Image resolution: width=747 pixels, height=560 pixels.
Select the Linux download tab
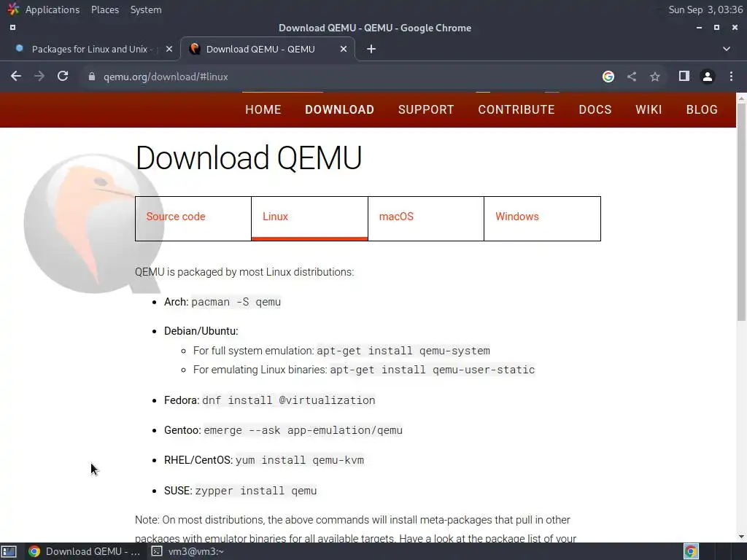tap(309, 219)
